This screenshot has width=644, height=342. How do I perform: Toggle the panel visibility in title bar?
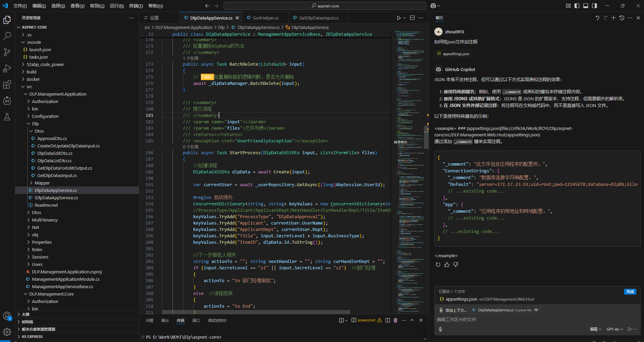click(x=585, y=6)
